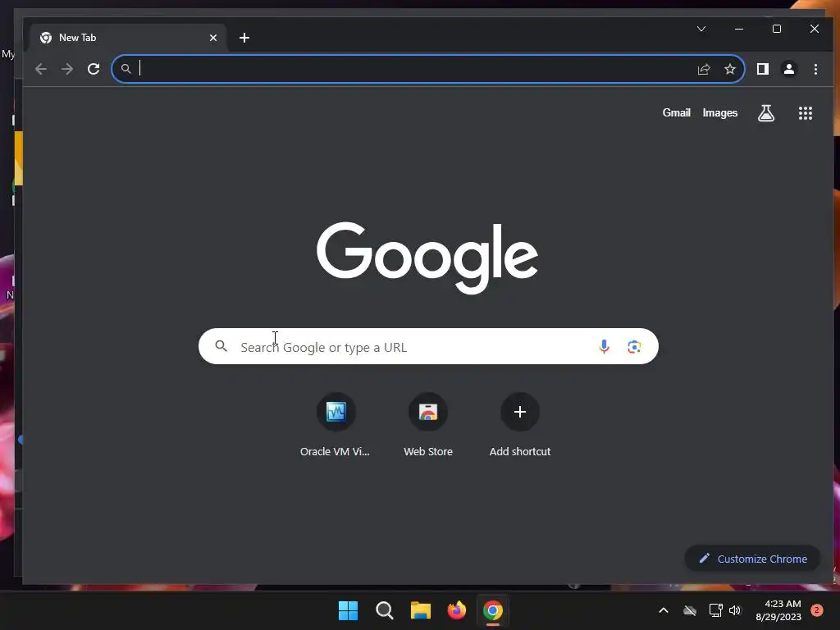Click the Google logo
Viewport: 840px width, 630px height.
[x=427, y=257]
